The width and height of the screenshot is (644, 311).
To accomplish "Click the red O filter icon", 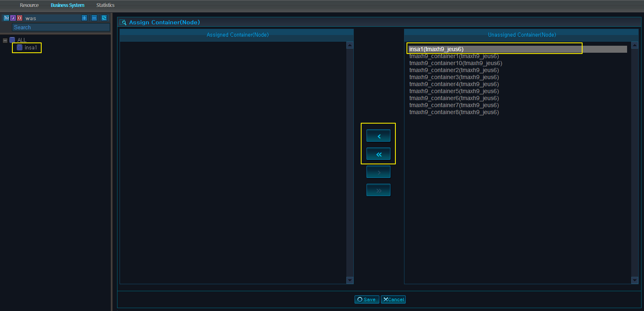I will pos(19,18).
